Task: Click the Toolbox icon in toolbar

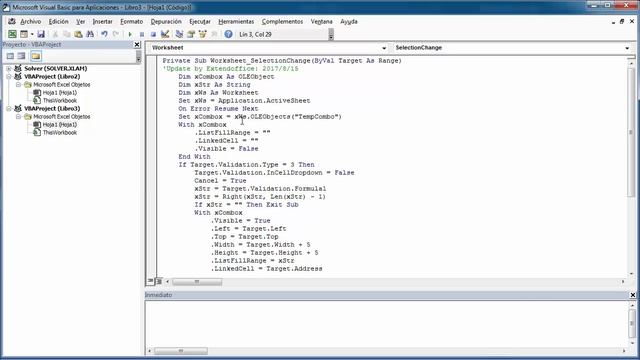Action: tap(214, 34)
